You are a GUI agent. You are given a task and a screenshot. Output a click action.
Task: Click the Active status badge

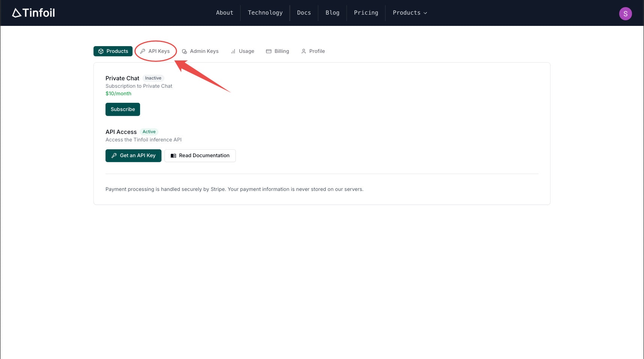149,132
